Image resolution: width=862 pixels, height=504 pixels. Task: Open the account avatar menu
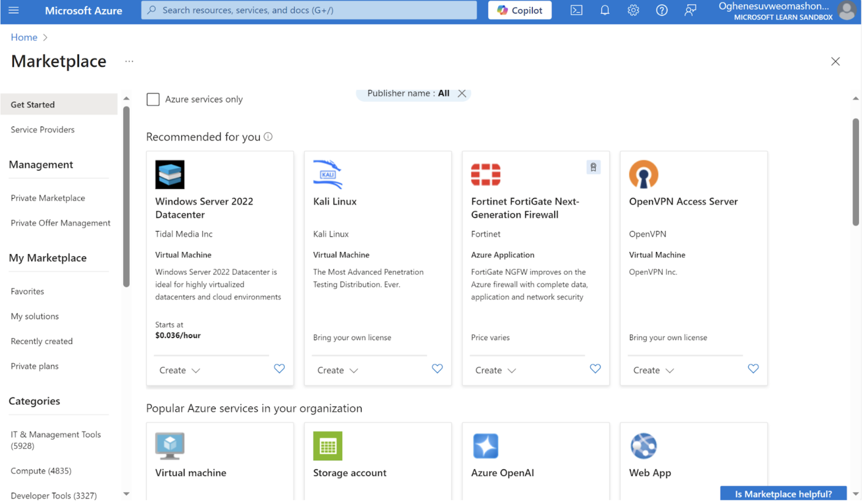(x=847, y=11)
